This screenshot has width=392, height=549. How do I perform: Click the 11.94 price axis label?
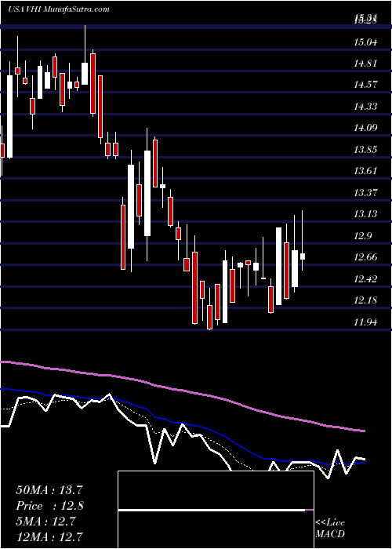click(x=366, y=322)
